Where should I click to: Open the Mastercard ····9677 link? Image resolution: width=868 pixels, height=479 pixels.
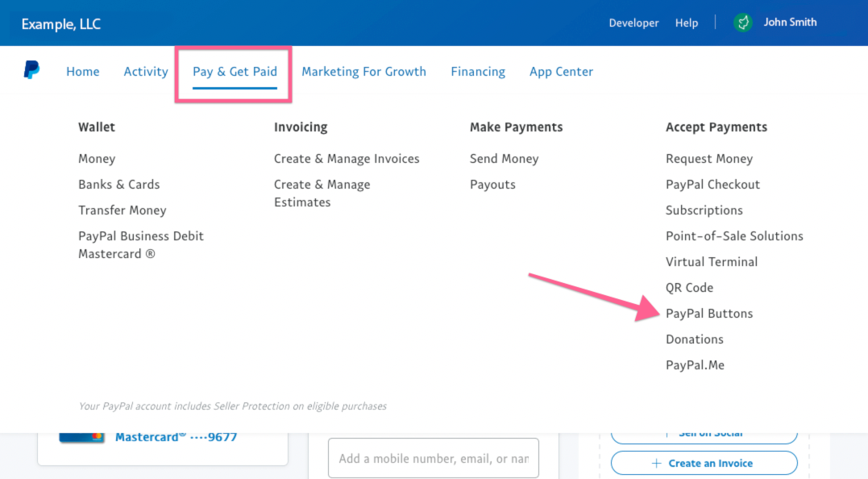(x=176, y=437)
